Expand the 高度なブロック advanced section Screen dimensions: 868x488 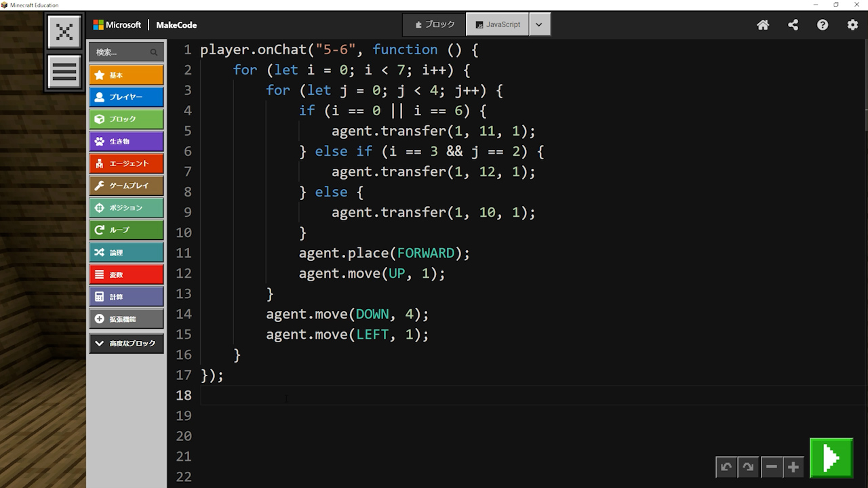point(126,344)
